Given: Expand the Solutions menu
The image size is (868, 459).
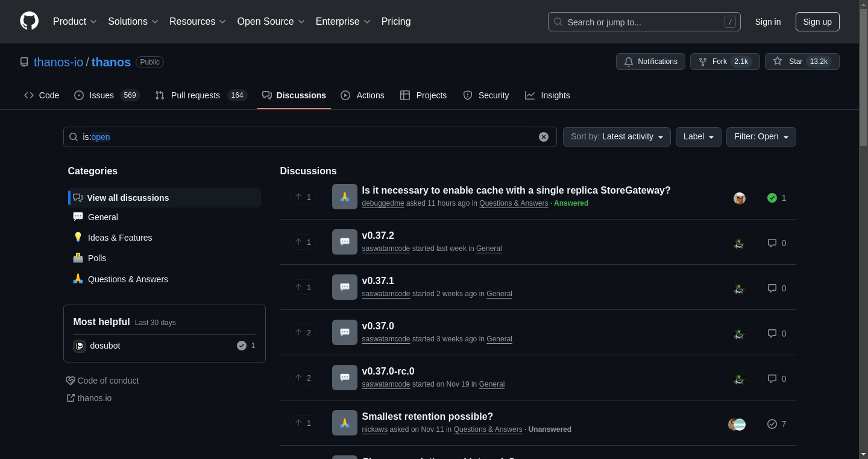Looking at the screenshot, I should (x=133, y=22).
